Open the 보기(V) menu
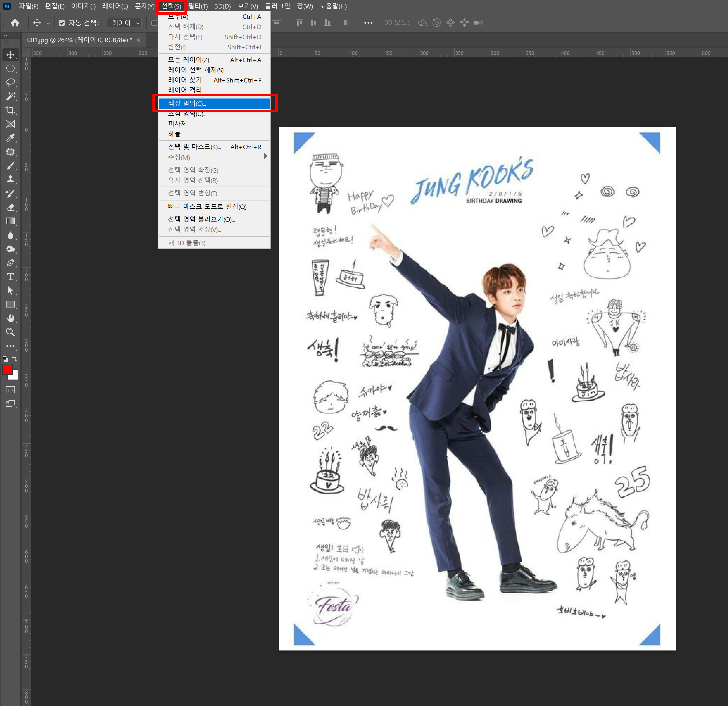The height and width of the screenshot is (706, 728). click(248, 6)
